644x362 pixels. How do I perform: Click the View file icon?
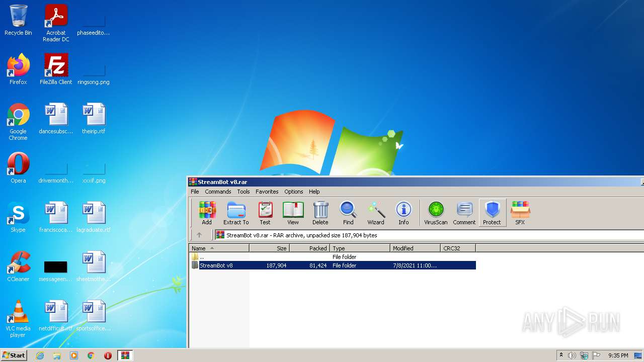293,213
